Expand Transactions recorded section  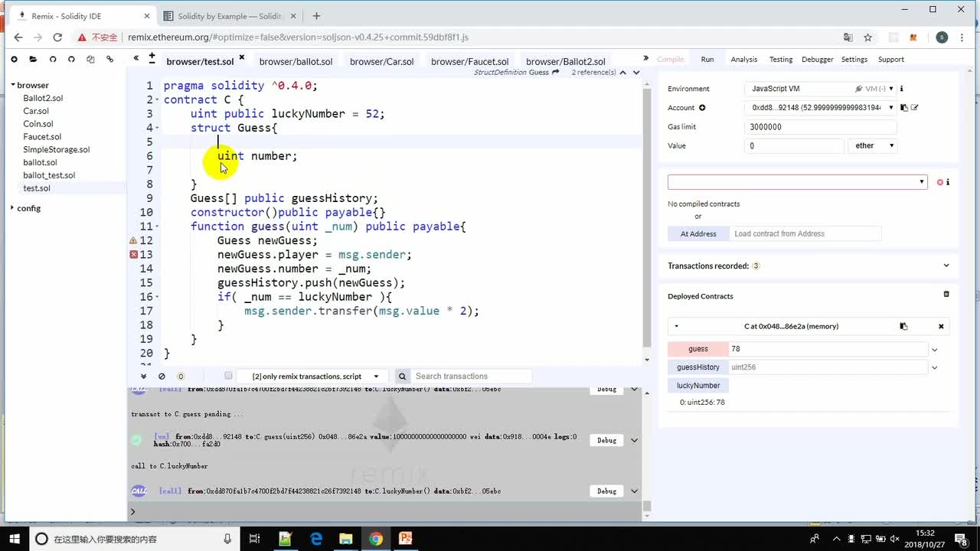click(x=946, y=266)
